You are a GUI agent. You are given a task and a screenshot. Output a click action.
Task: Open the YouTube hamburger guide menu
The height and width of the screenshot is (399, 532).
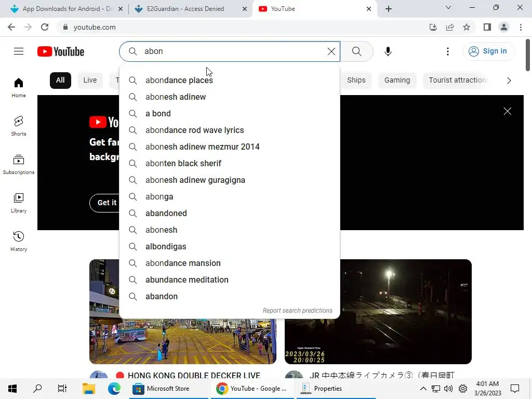point(19,51)
